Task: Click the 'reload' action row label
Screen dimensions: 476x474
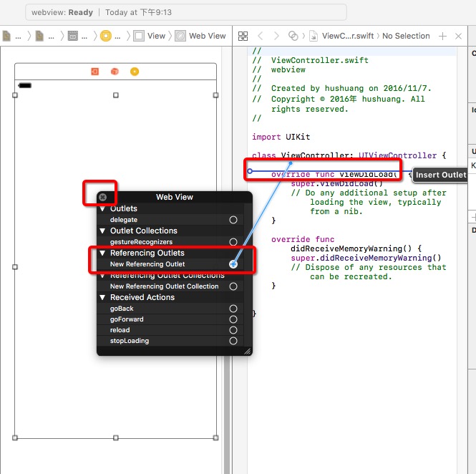Action: pos(120,330)
